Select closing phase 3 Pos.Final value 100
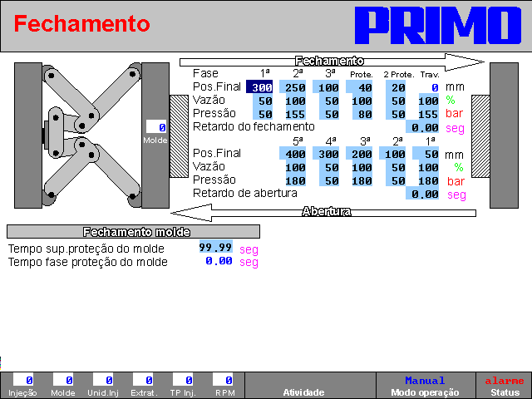The image size is (532, 399). [x=326, y=86]
